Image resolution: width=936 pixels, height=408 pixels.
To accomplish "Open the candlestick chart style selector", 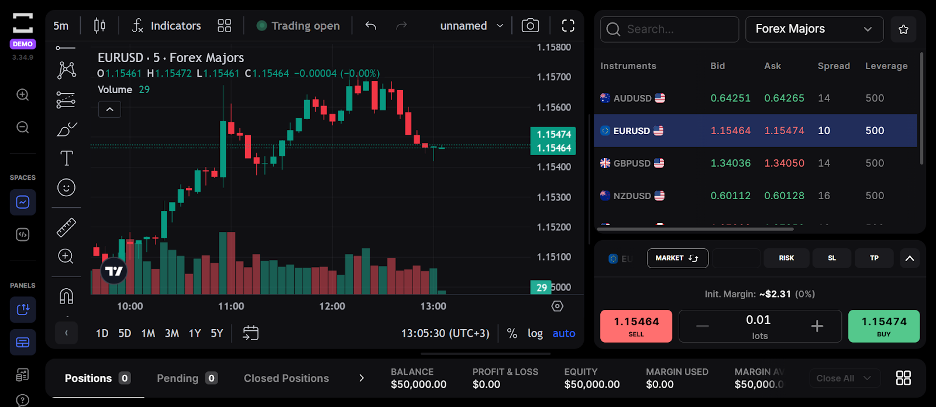I will tap(99, 26).
